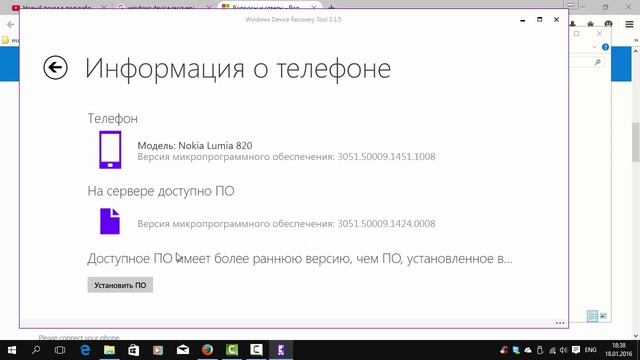Switch to Firefox from the taskbar
Viewport: 640px width, 360px height.
[x=207, y=350]
